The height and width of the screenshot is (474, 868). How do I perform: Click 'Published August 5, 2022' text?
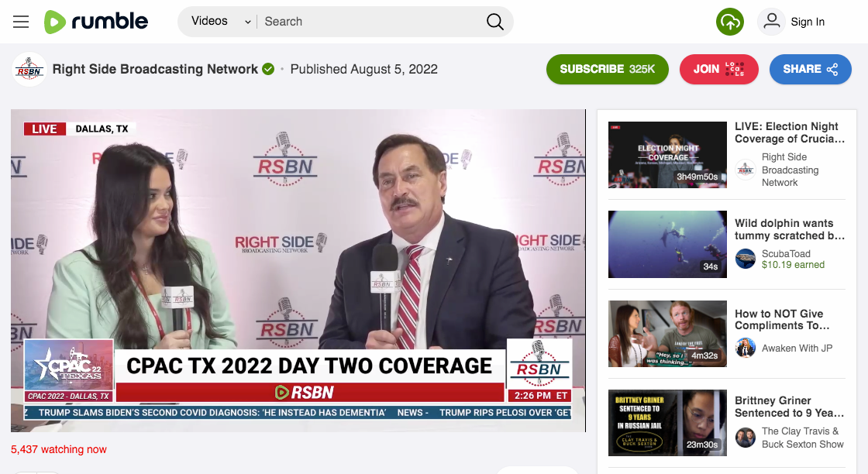click(x=363, y=69)
